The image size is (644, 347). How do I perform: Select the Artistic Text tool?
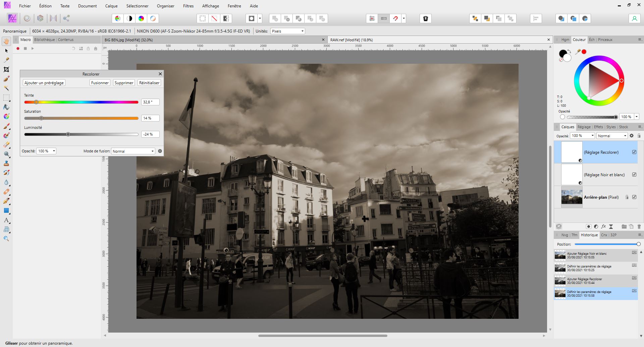pos(6,220)
